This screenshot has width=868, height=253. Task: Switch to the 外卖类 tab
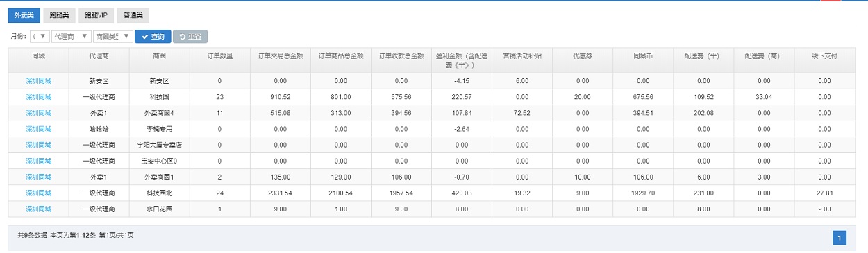24,15
